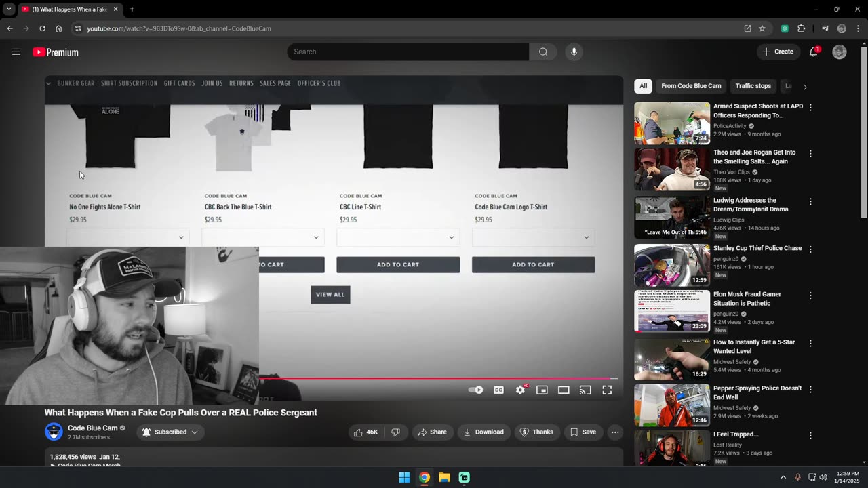Viewport: 868px width, 488px height.
Task: Open size dropdown for CBC Back The Blue T-Shirt
Action: [x=263, y=237]
